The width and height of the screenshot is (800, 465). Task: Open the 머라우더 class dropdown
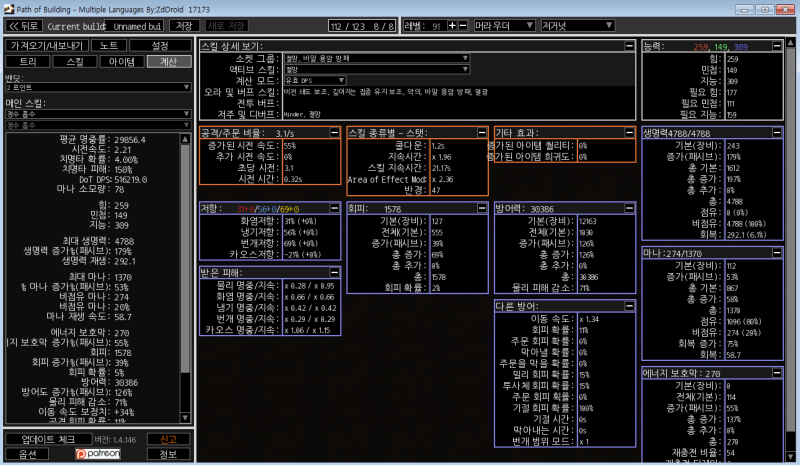click(504, 26)
